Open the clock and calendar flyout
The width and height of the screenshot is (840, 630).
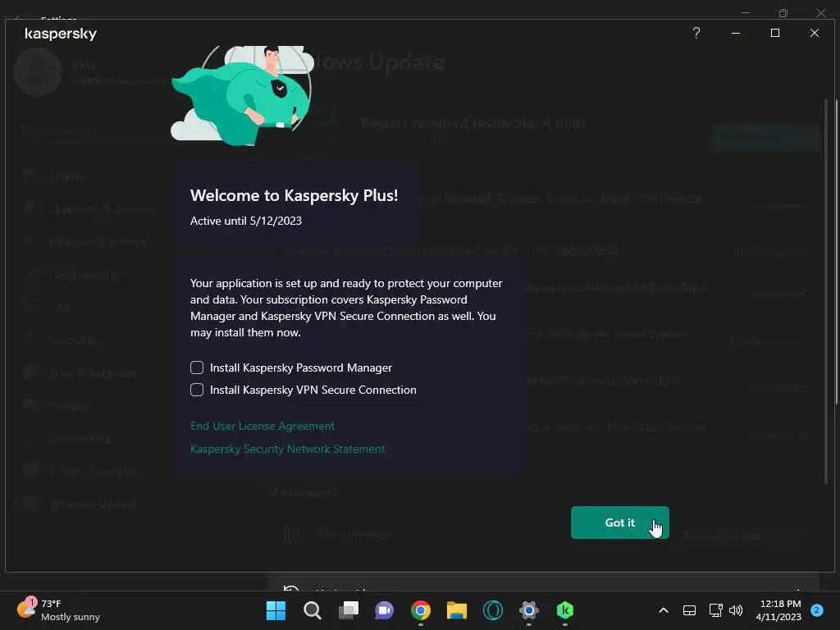point(778,610)
